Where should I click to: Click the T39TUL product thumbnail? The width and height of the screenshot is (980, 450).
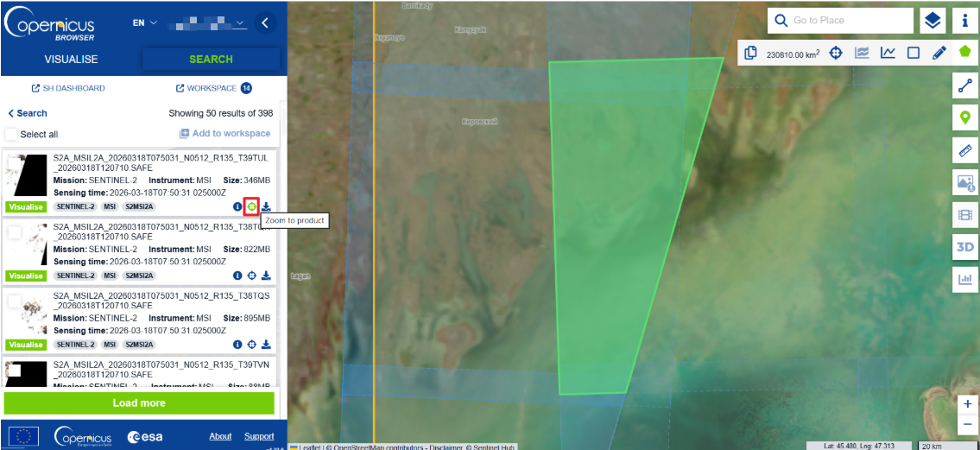click(26, 175)
